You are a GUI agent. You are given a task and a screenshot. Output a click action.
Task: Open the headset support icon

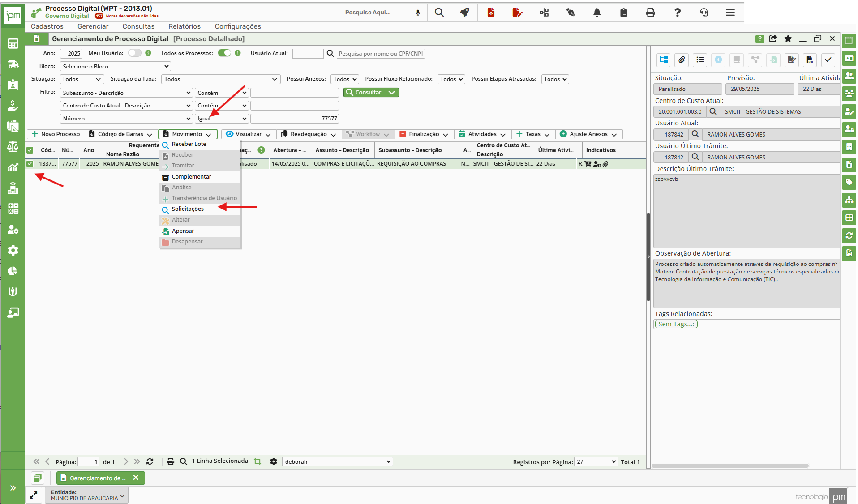(704, 13)
